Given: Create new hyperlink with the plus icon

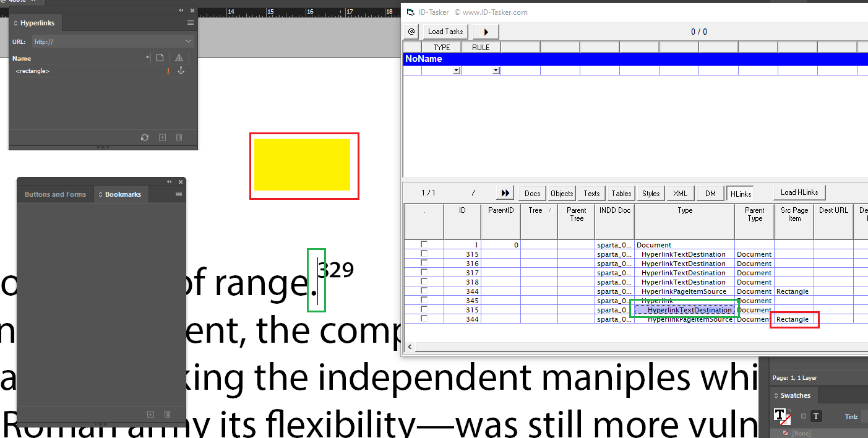Looking at the screenshot, I should 162,137.
